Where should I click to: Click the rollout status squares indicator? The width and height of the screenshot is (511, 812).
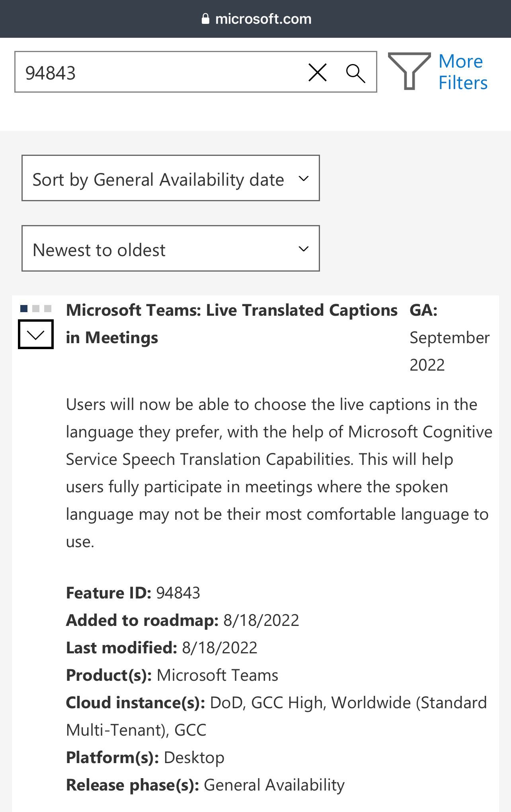[x=36, y=309]
